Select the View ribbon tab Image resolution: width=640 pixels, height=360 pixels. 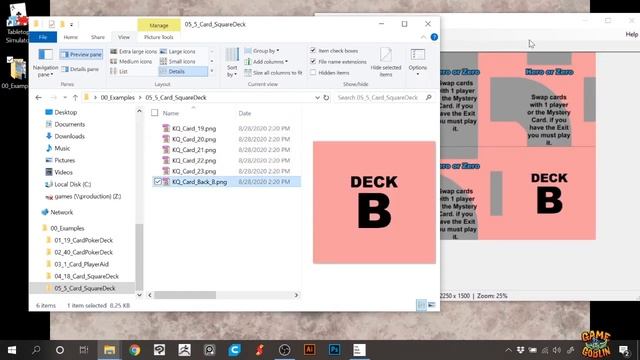124,37
